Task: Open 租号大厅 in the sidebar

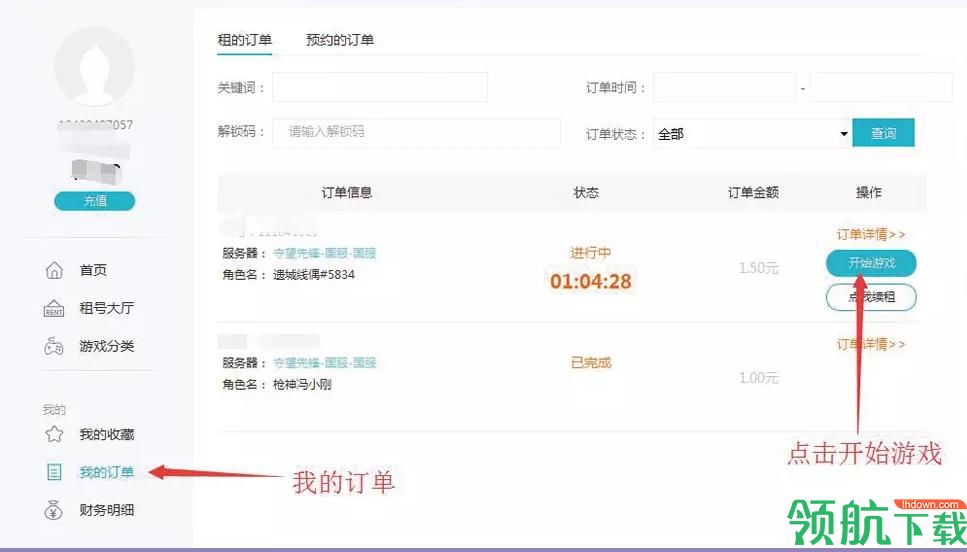Action: (x=107, y=308)
